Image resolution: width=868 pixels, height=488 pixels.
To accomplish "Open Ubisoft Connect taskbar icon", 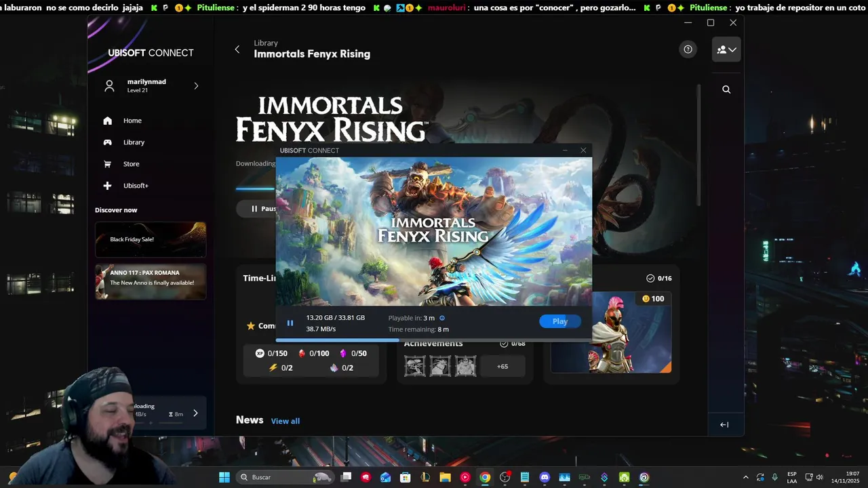I will 644,477.
